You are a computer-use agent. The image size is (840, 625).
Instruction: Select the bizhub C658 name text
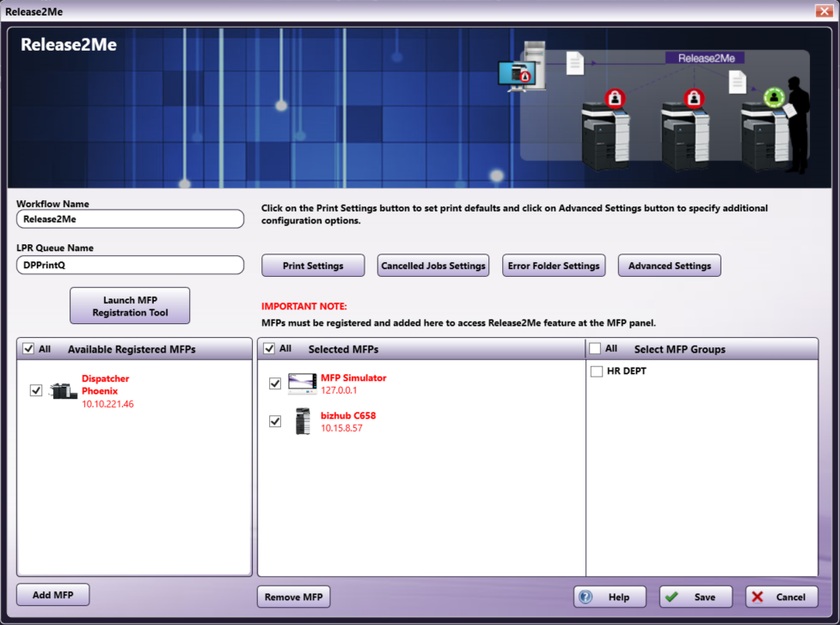coord(348,415)
